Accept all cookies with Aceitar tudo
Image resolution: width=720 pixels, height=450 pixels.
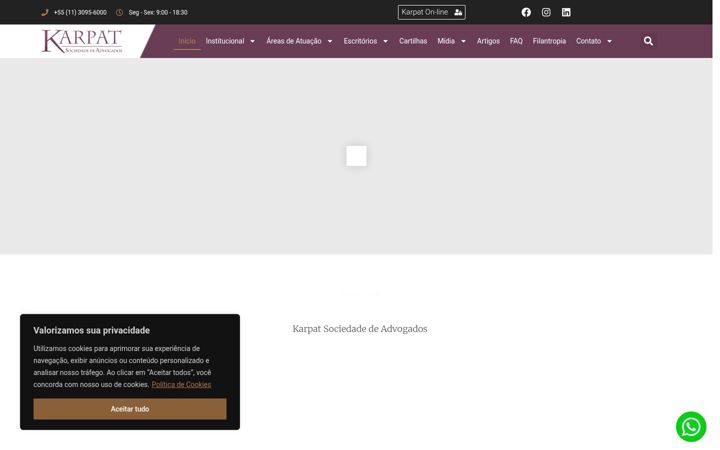pyautogui.click(x=130, y=409)
